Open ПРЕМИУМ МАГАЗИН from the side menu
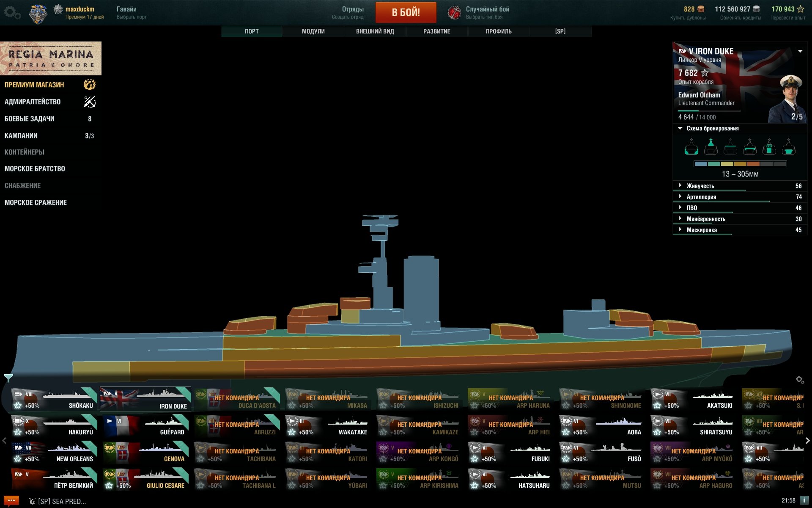812x508 pixels. click(x=34, y=85)
